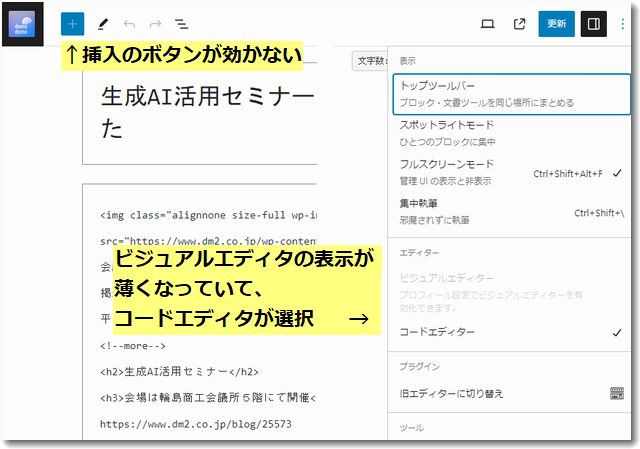Screen dimensions: 640x449
Task: Open the Preview device icon
Action: pos(488,24)
